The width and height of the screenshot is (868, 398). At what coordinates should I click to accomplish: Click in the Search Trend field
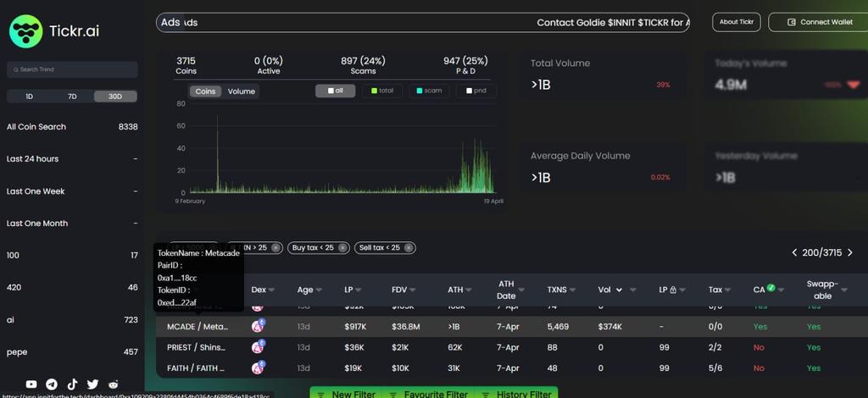72,69
